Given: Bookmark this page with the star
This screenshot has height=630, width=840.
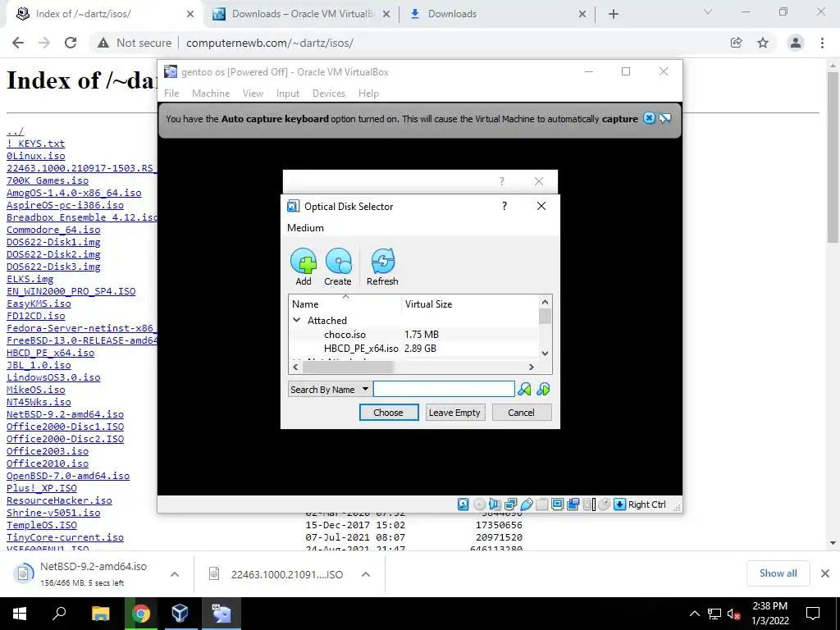Looking at the screenshot, I should point(763,43).
